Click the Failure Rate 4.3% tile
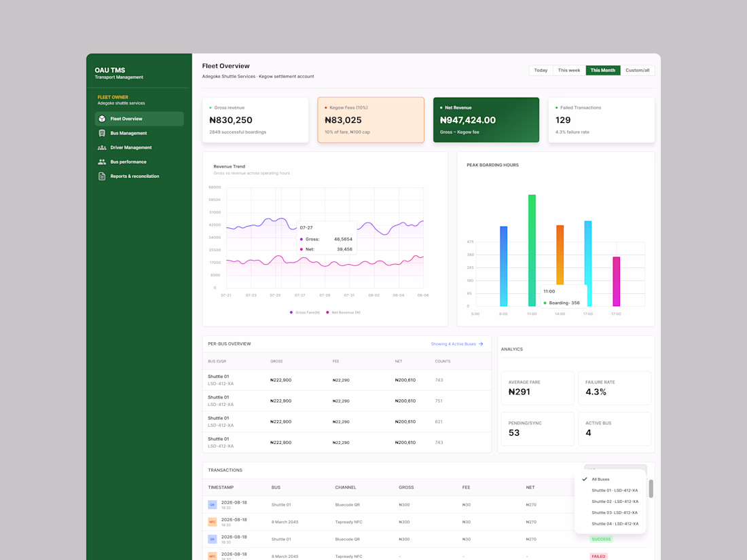 [x=615, y=388]
